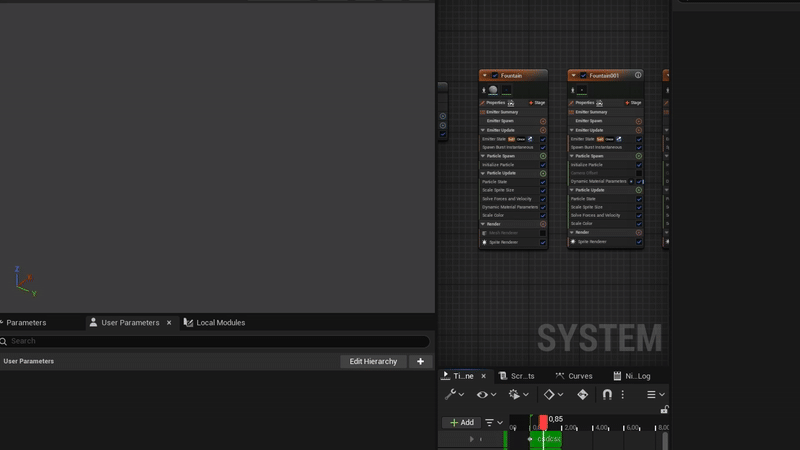Add a renderer to the Fountain Render group
The image size is (800, 450).
coord(543,224)
